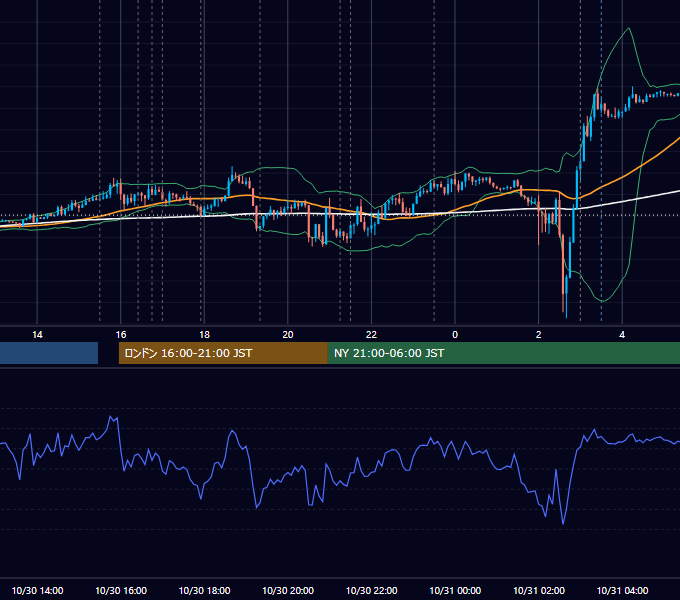Screen dimensions: 680x600
Task: Click the 10/30 22:00 date label
Action: coord(371,590)
